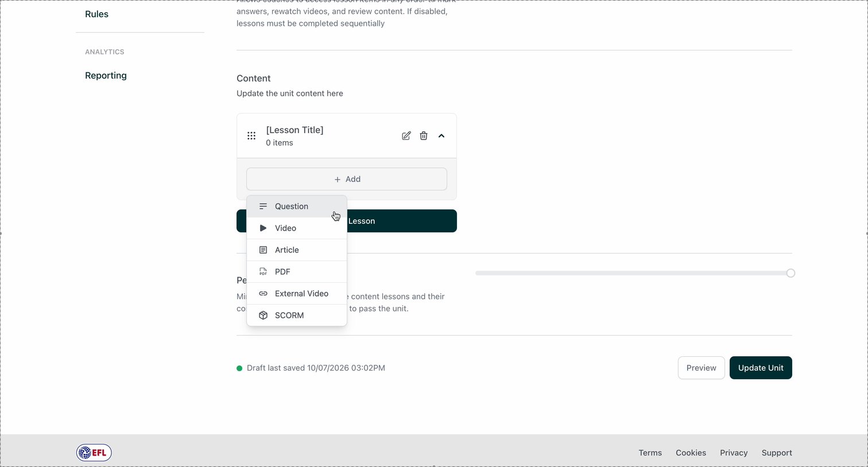Collapse the [Lesson Title] lesson chevron
This screenshot has width=868, height=467.
pos(441,136)
